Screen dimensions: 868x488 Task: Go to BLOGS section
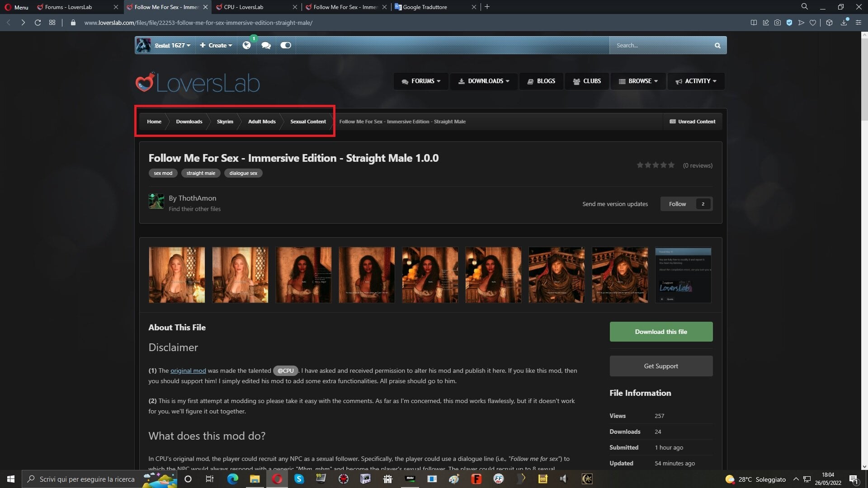click(541, 81)
